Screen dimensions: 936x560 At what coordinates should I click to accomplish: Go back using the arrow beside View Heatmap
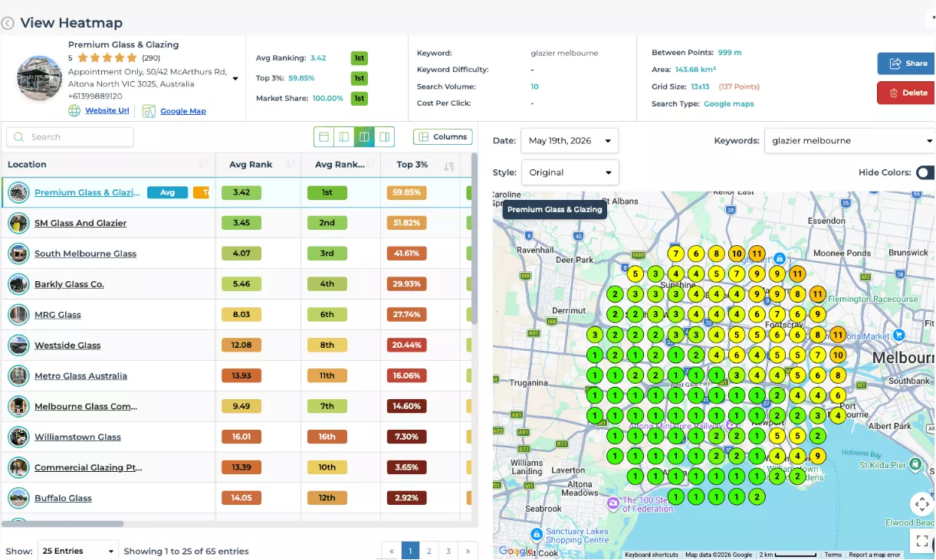coord(8,23)
